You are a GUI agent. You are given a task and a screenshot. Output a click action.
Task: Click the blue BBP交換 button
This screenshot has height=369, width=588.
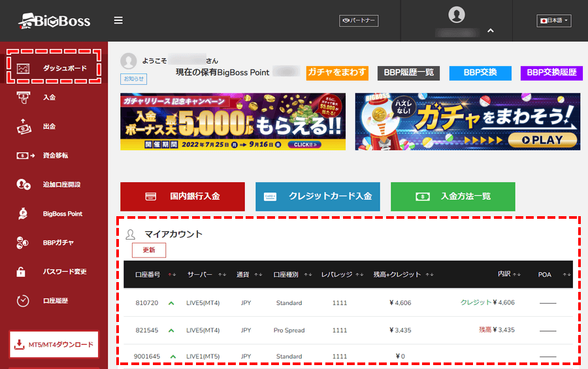(480, 72)
